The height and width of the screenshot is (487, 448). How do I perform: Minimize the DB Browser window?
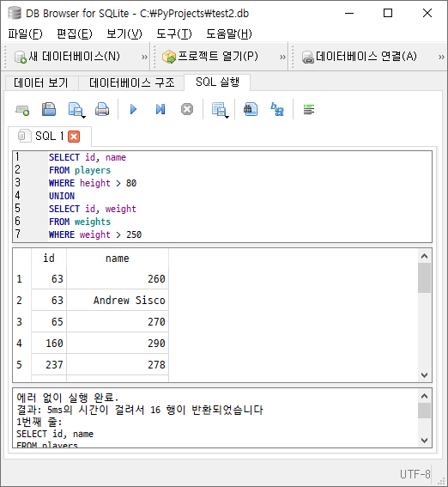pyautogui.click(x=349, y=14)
